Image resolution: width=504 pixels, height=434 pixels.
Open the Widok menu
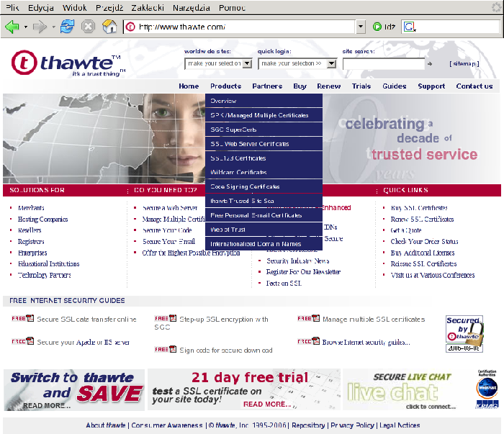tap(75, 7)
